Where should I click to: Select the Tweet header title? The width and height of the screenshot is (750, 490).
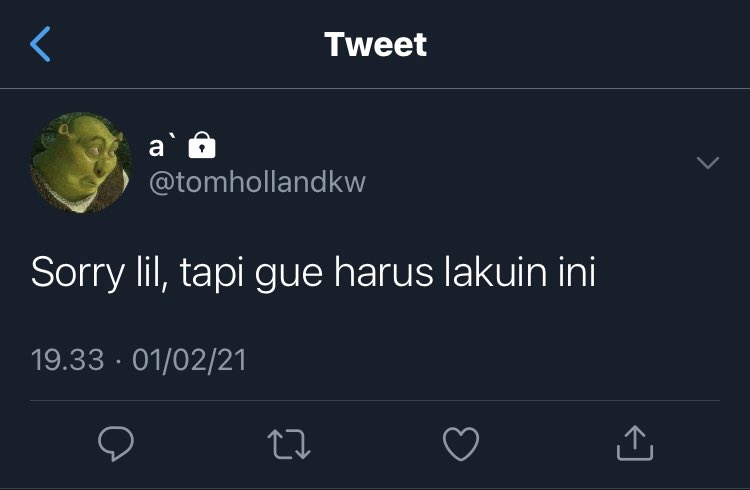pos(375,45)
